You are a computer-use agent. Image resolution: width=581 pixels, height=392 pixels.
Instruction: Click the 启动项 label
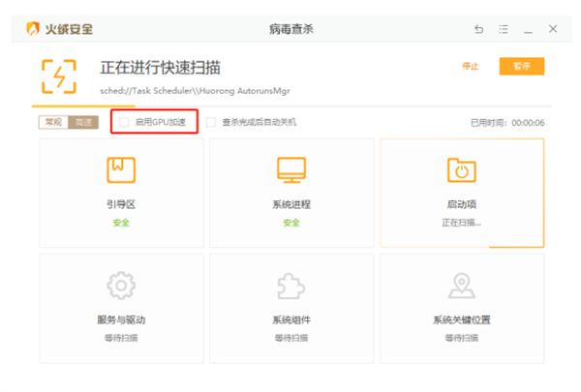click(x=462, y=204)
